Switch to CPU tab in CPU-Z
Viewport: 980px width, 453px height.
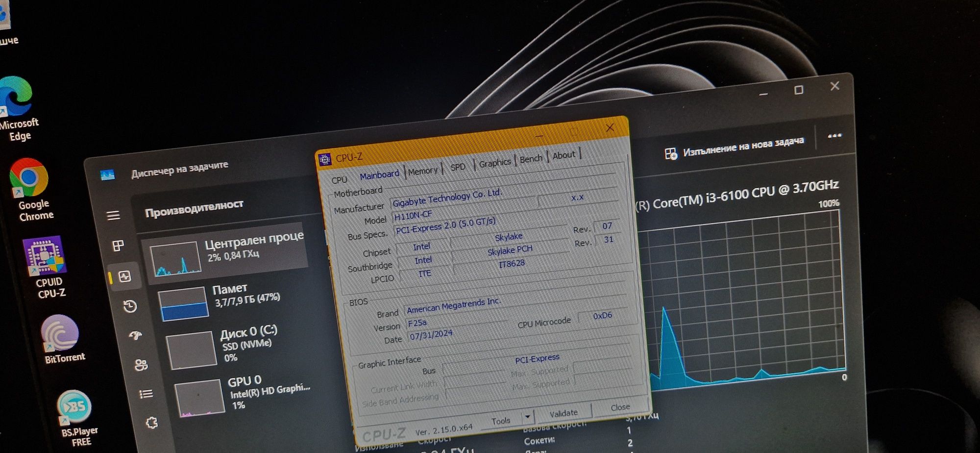[339, 180]
